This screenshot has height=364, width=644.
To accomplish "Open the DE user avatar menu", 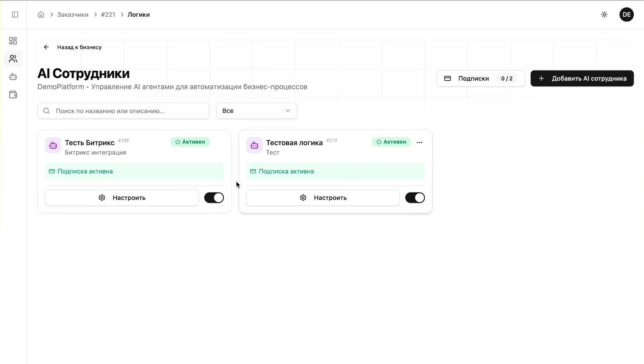I will 626,15.
